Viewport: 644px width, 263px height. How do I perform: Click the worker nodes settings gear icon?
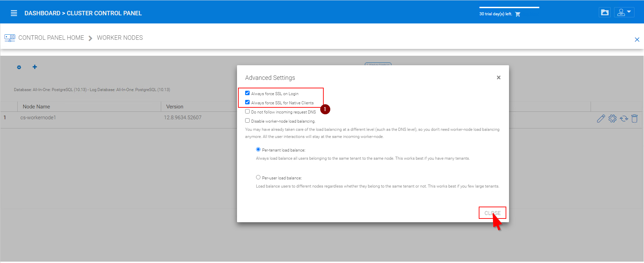19,67
